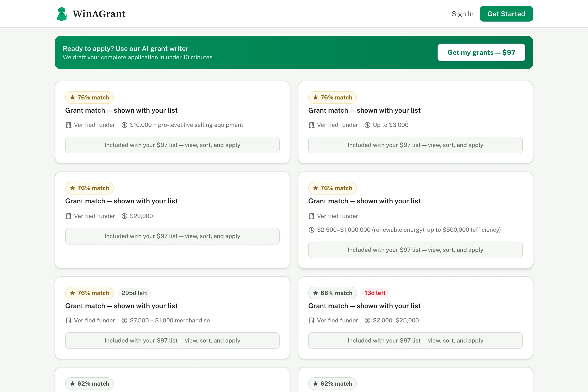Click 'Verified funder' label in the $20,000 card
588x392 pixels.
click(95, 216)
